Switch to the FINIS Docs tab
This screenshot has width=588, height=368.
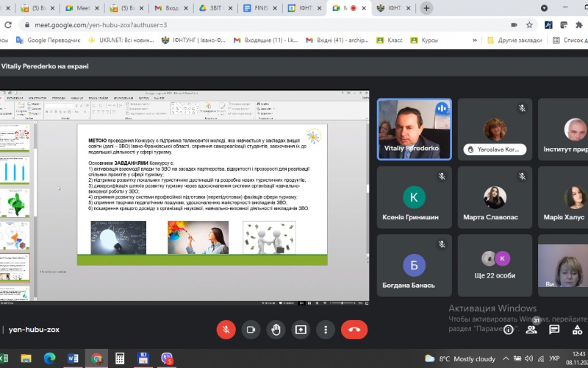tap(261, 8)
